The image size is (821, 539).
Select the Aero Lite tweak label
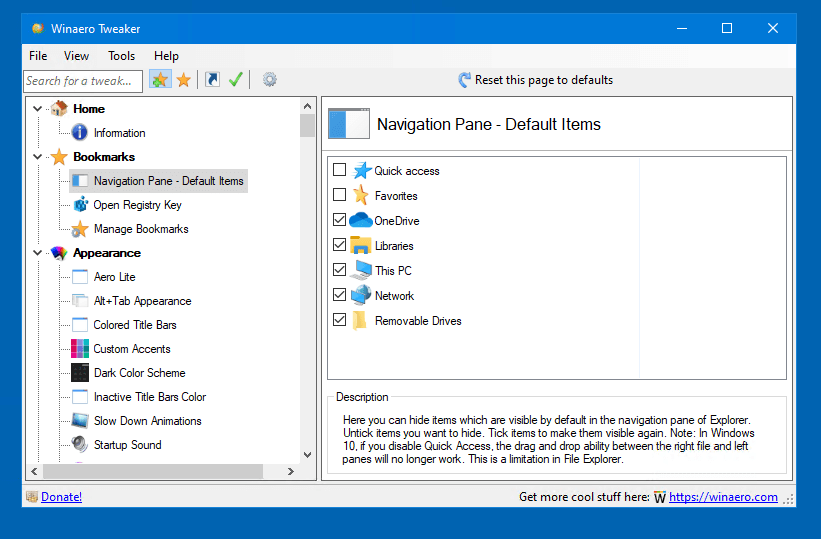(115, 277)
